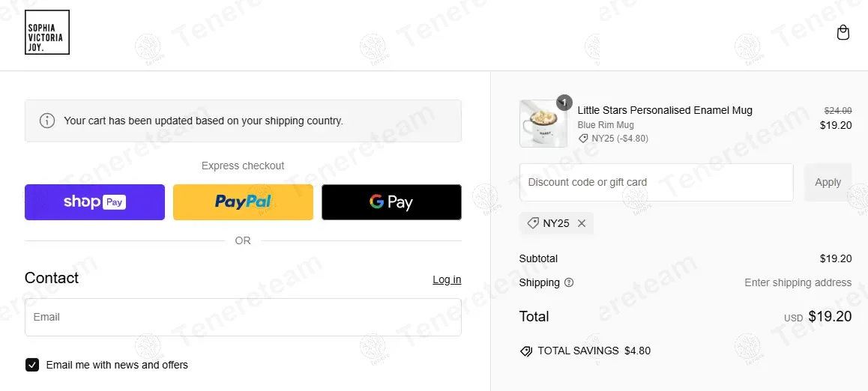Click the discount tag under product name
Image resolution: width=868 pixels, height=391 pixels.
coord(583,139)
